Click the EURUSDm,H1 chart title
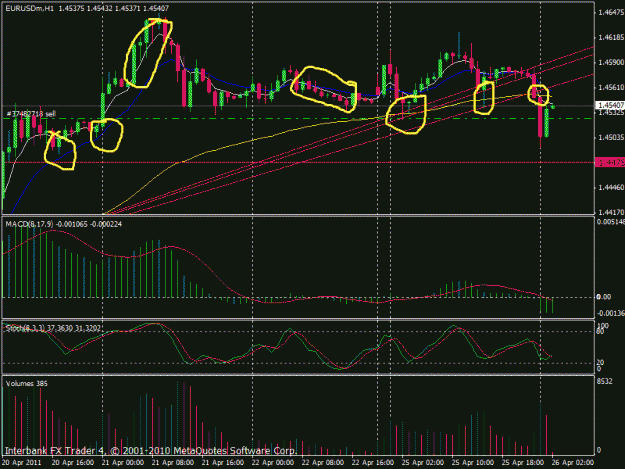The height and width of the screenshot is (469, 625). [x=87, y=8]
